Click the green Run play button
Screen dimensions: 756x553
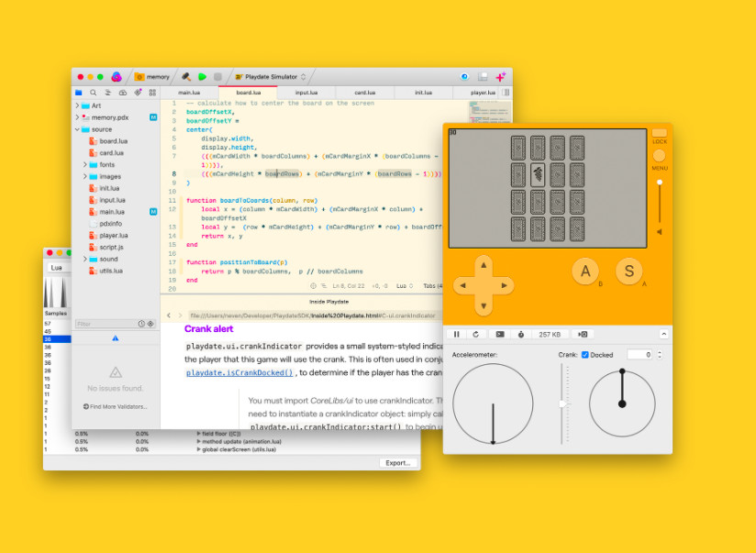click(x=203, y=77)
